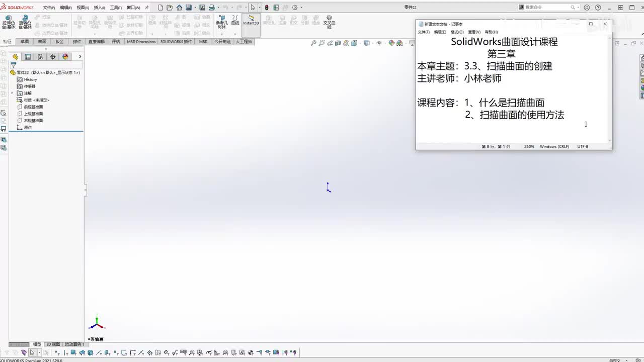Pin the menu bar with the pushpin
Viewport: 644px width, 362px height.
[147, 8]
